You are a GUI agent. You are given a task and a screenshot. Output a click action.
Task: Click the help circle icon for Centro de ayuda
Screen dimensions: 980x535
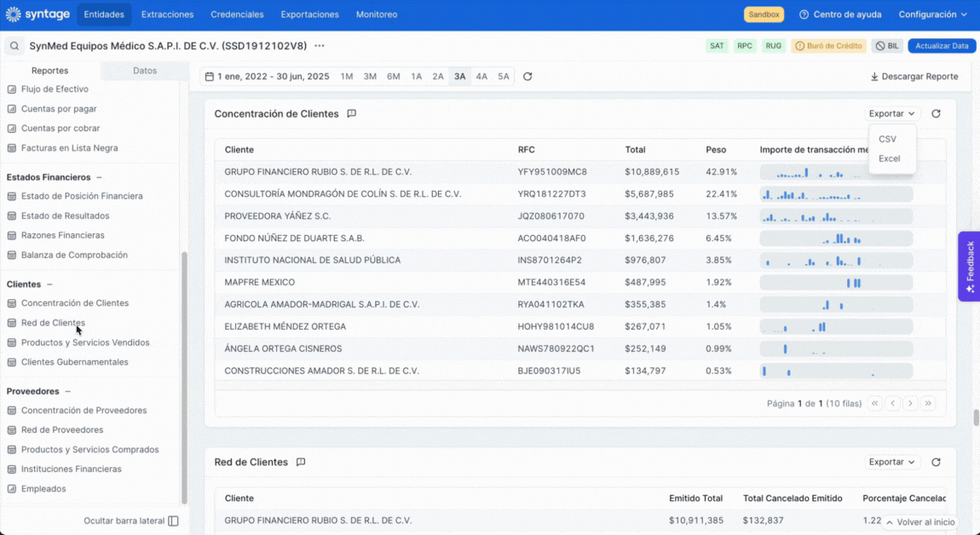pos(804,14)
